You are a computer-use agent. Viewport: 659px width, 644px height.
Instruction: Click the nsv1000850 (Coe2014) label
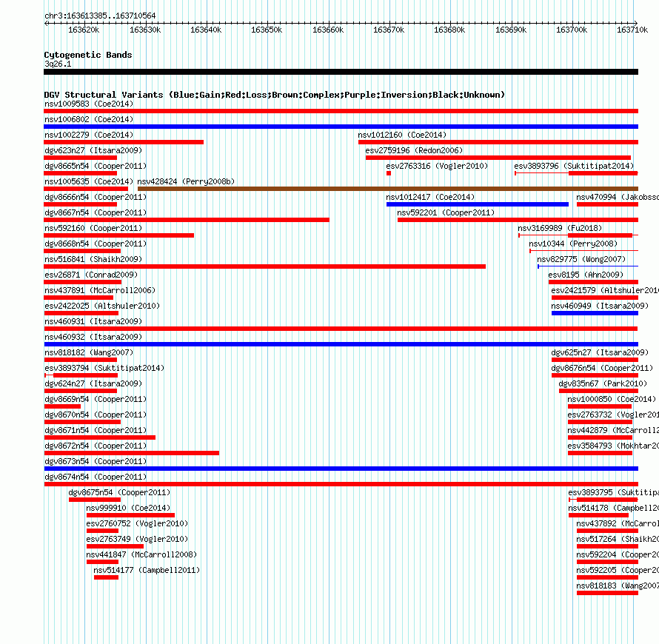612,399
